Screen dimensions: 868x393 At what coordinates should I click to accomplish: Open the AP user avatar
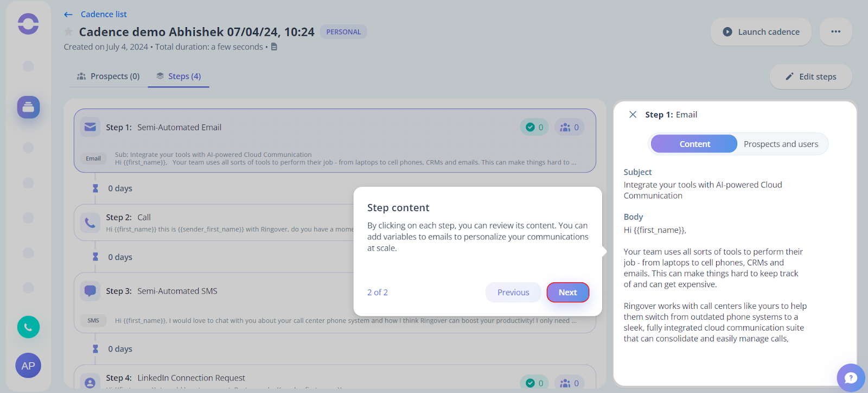(28, 366)
